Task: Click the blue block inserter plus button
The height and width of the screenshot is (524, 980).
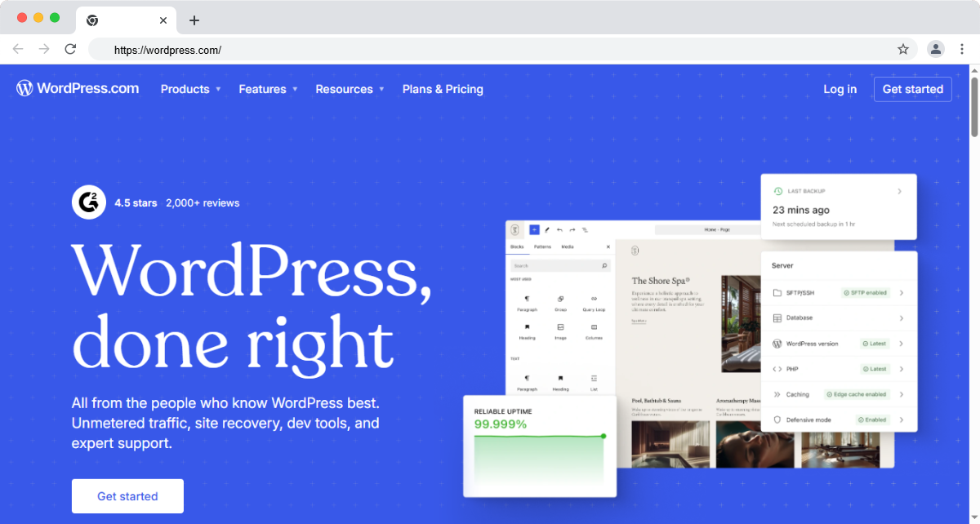Action: (534, 230)
